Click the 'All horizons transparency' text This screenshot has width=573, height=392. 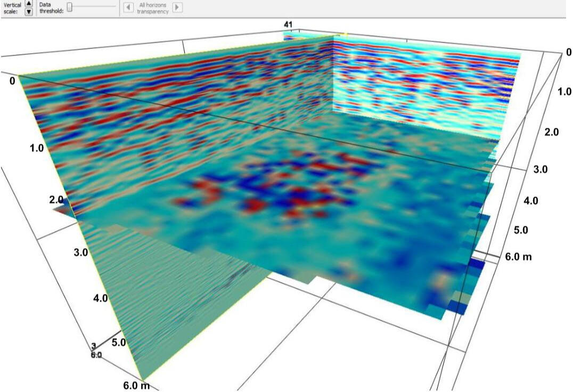pos(152,7)
